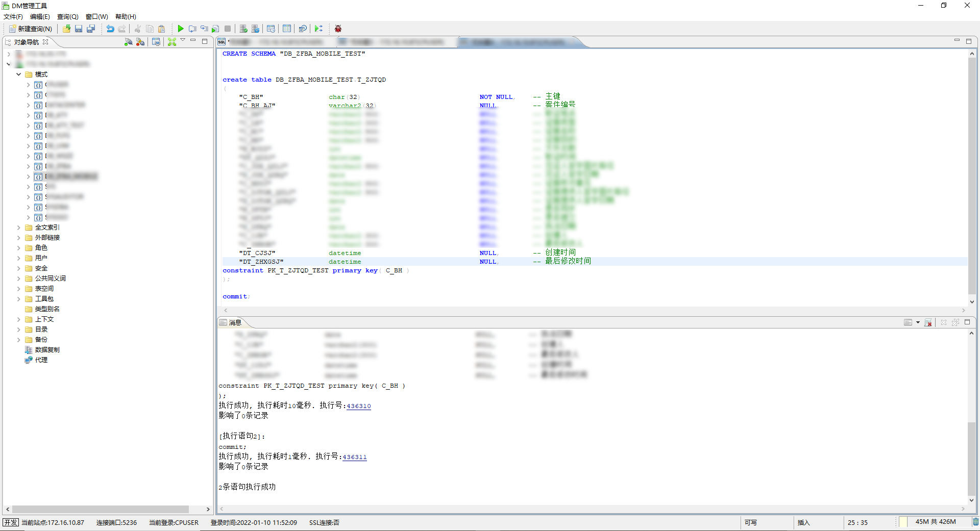This screenshot has height=531, width=980.
Task: Switch to the 消息 tab
Action: click(x=234, y=323)
